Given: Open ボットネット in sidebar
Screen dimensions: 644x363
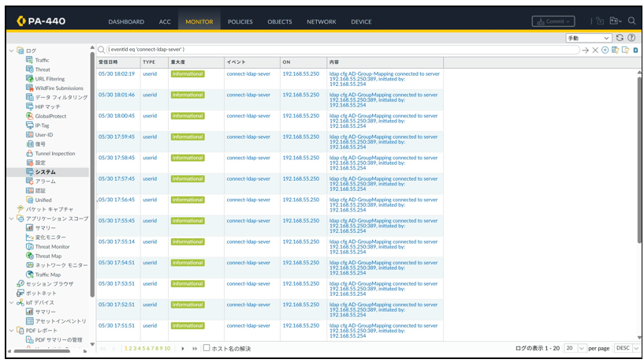Looking at the screenshot, I should click(41, 293).
